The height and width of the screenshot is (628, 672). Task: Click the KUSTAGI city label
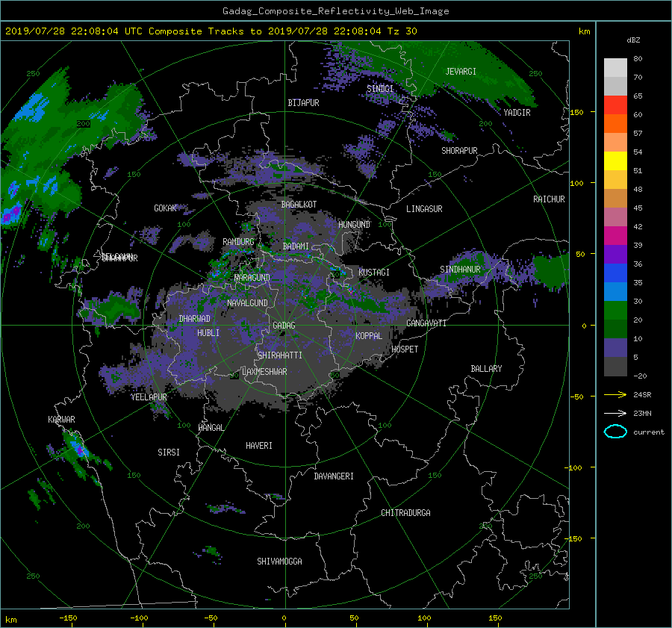(x=374, y=273)
